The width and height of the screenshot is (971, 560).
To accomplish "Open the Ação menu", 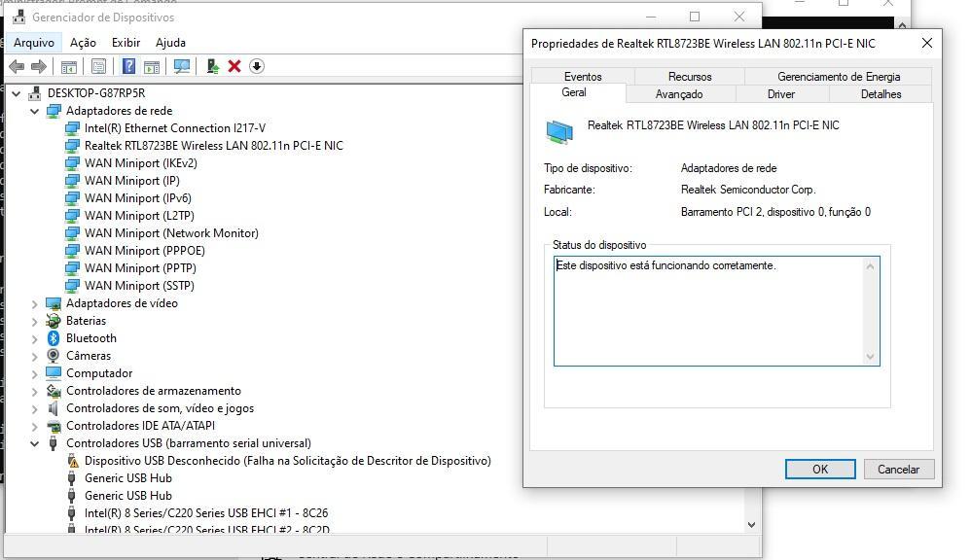I will coord(83,43).
